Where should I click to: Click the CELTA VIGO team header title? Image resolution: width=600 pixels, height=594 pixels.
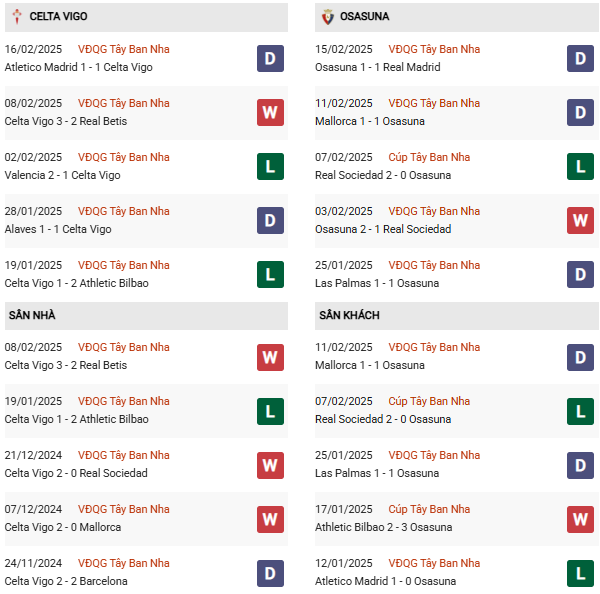click(x=59, y=17)
